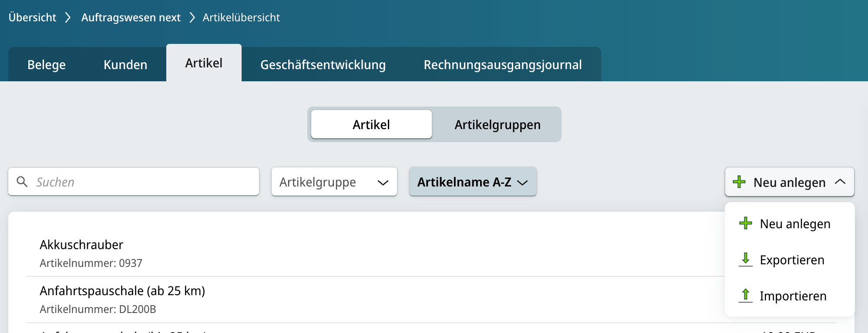This screenshot has height=333, width=868.
Task: Click the magnifier icon in search field
Action: (x=22, y=182)
